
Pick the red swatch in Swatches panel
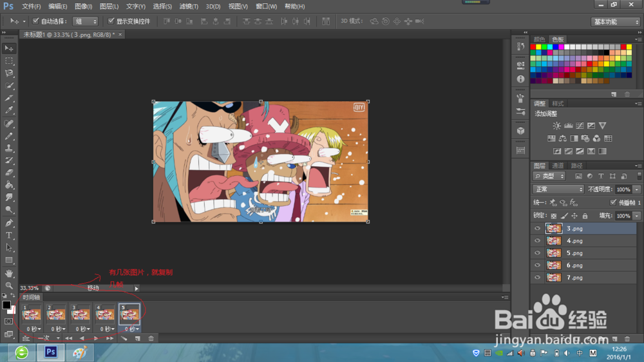pyautogui.click(x=533, y=47)
